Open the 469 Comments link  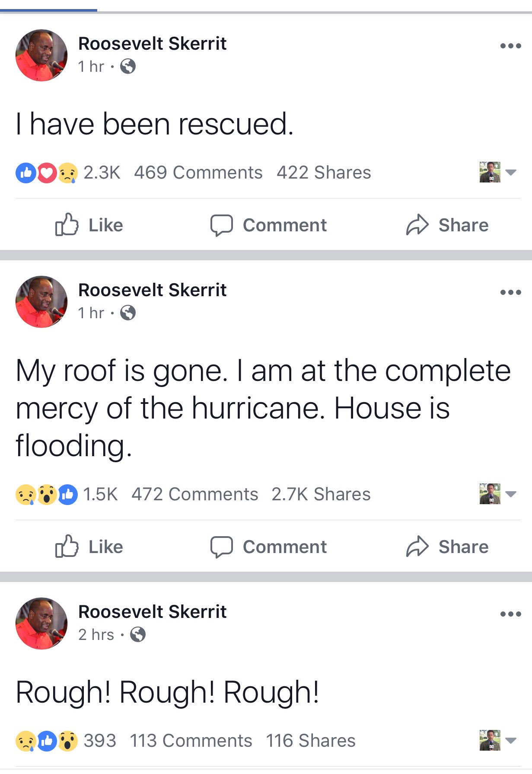coord(198,173)
